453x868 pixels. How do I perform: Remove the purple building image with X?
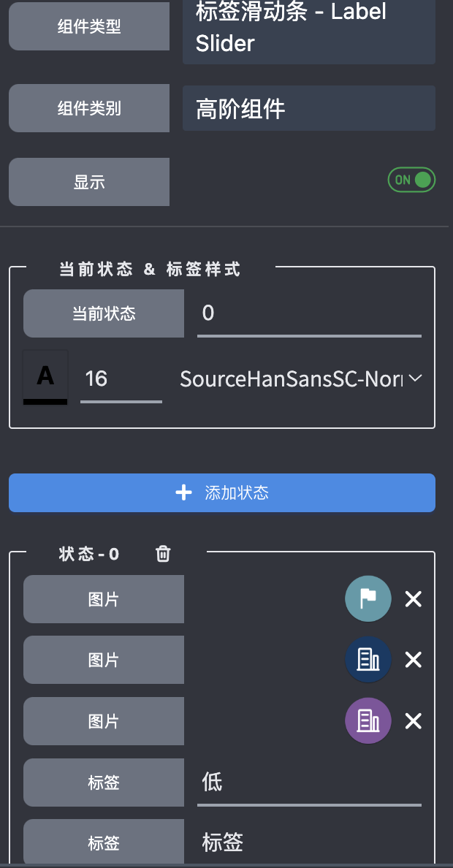[x=413, y=721]
